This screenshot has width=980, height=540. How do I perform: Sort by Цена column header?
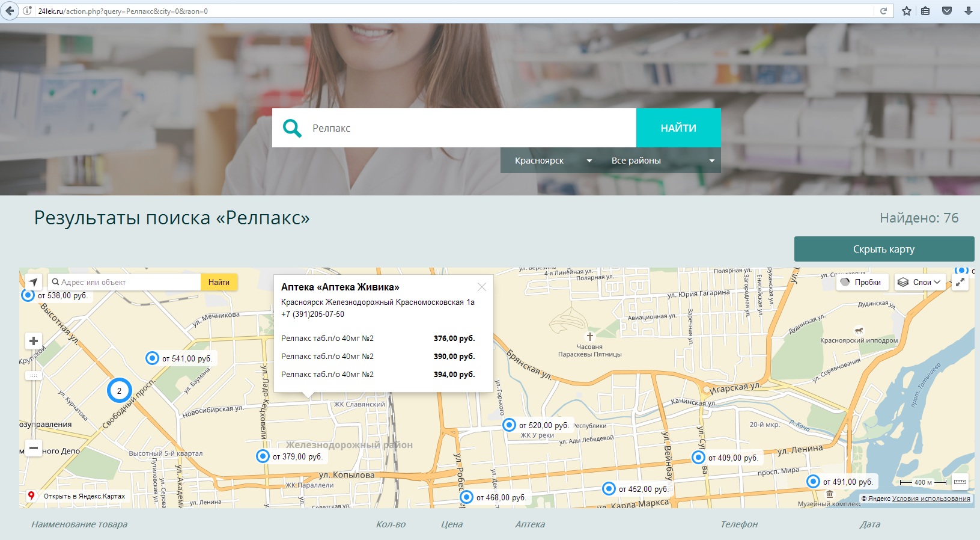pyautogui.click(x=452, y=524)
